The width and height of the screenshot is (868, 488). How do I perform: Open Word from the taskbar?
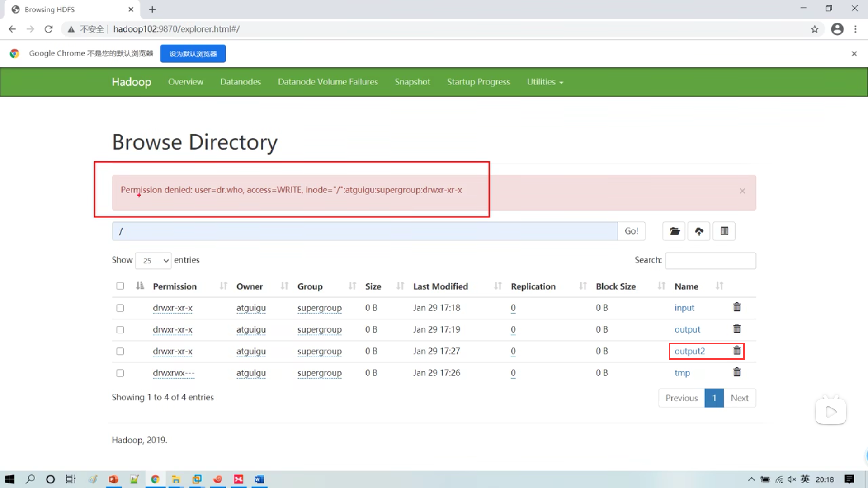click(259, 479)
